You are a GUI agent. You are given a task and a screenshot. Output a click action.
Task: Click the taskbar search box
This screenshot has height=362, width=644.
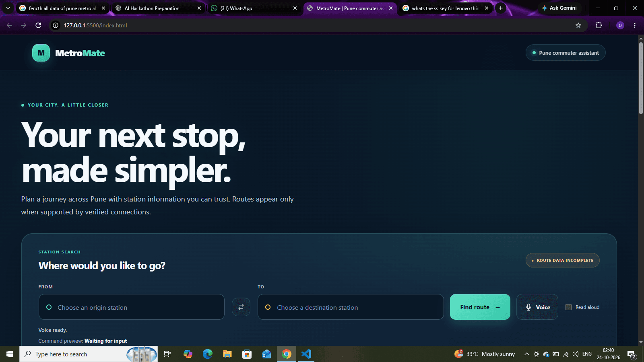click(89, 354)
